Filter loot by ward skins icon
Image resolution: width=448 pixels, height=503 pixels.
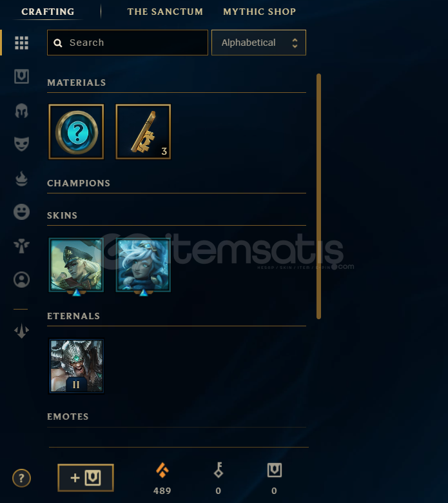click(x=21, y=246)
